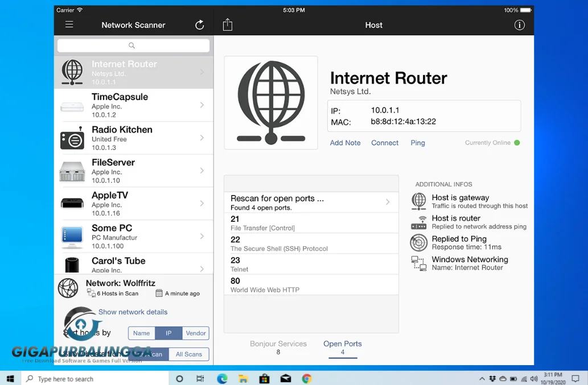Image resolution: width=588 pixels, height=385 pixels.
Task: Click the Internet Router globe list icon
Action: pyautogui.click(x=72, y=72)
